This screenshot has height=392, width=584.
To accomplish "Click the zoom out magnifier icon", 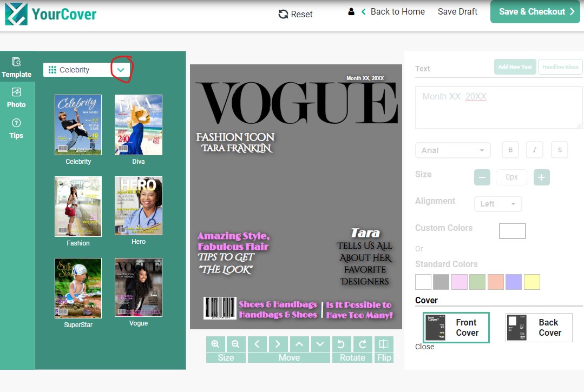I will pyautogui.click(x=235, y=344).
